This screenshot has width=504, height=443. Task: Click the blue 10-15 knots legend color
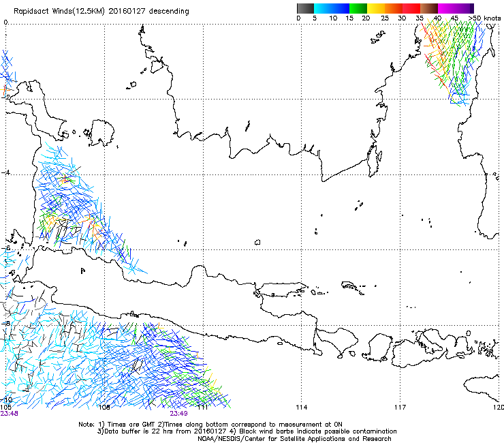340,8
